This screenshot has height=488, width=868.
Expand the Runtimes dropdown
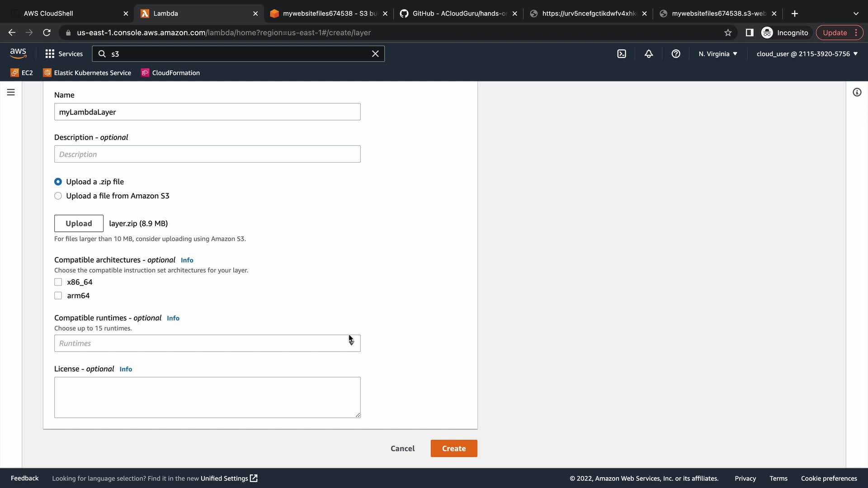click(x=207, y=343)
